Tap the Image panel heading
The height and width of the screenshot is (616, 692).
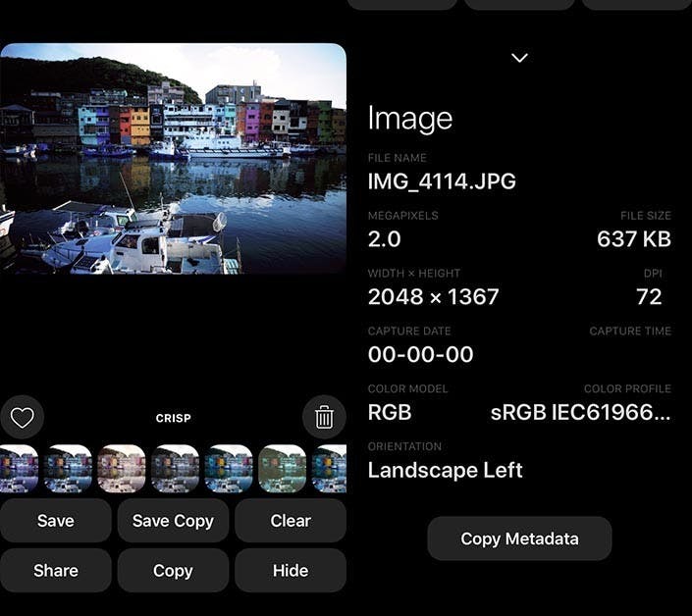pyautogui.click(x=410, y=119)
